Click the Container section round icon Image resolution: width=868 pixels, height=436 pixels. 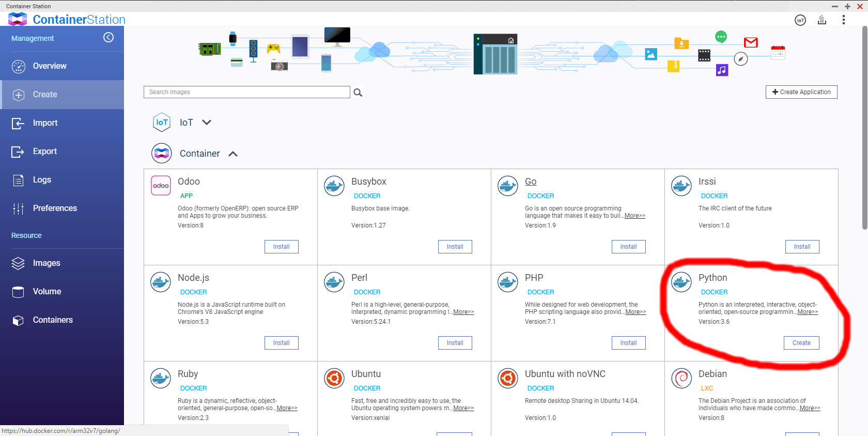(162, 153)
